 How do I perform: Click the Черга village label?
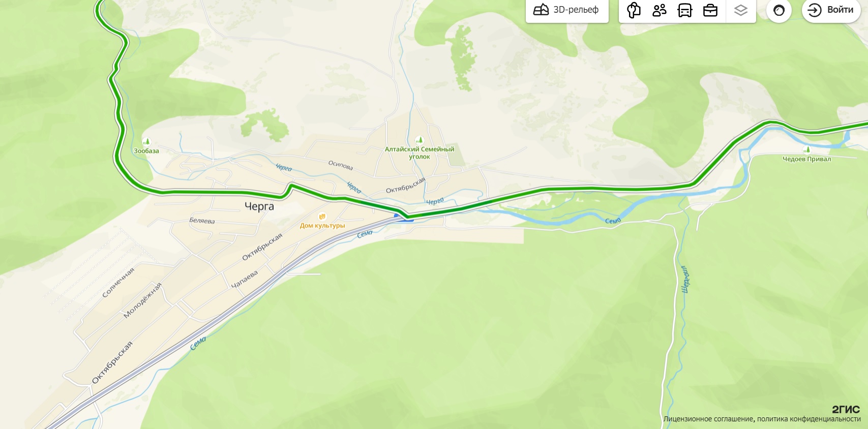coord(259,206)
